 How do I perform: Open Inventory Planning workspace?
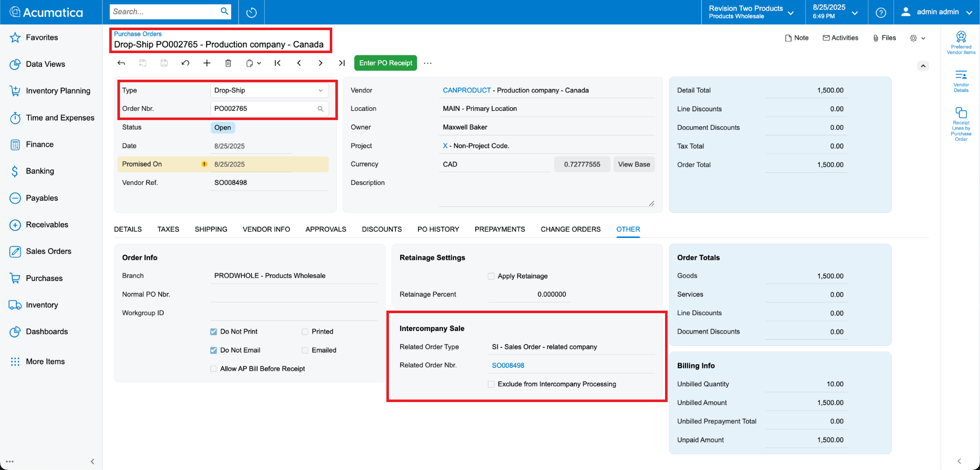click(x=51, y=90)
